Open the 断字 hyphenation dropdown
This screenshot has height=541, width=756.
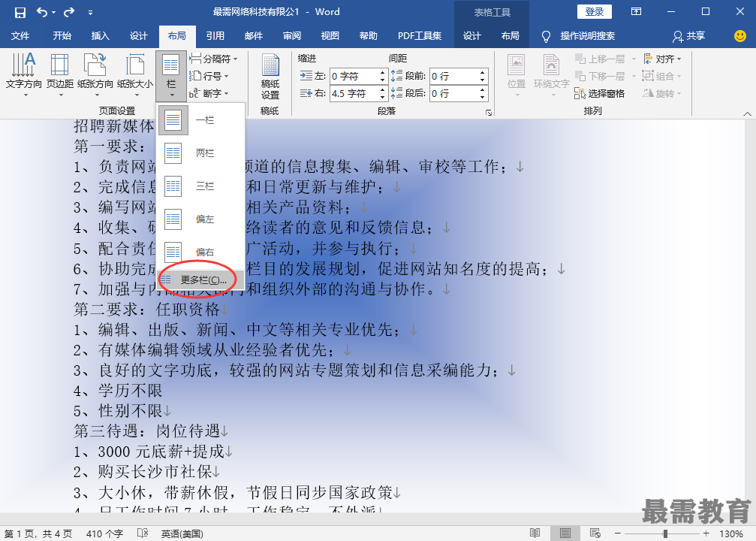pos(209,93)
